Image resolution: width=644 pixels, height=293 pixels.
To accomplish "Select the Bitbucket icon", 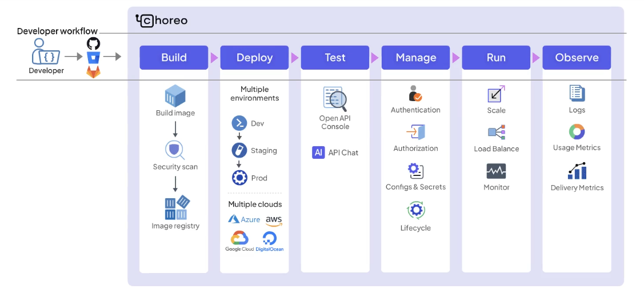I will click(x=93, y=58).
